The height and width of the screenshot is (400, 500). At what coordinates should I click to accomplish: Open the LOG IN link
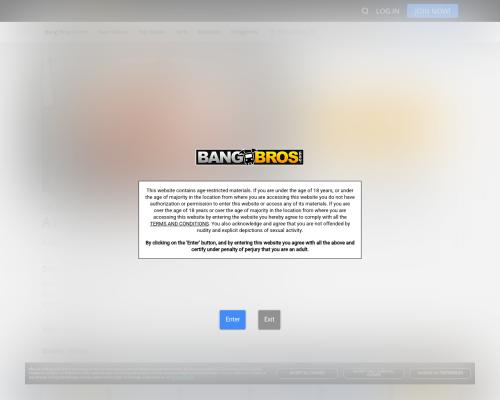[x=387, y=11]
